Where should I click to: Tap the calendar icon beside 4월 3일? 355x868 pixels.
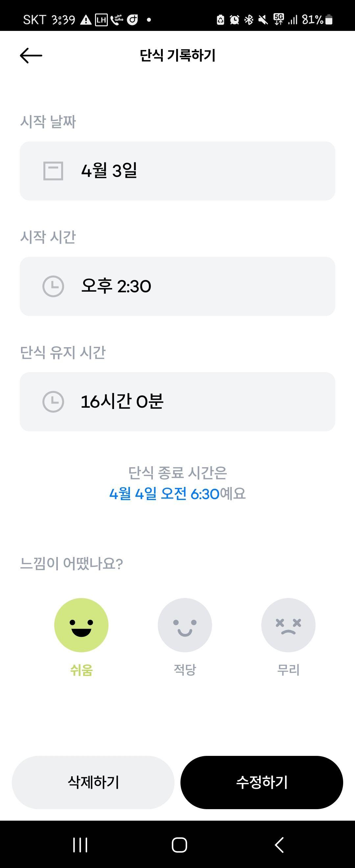(53, 171)
